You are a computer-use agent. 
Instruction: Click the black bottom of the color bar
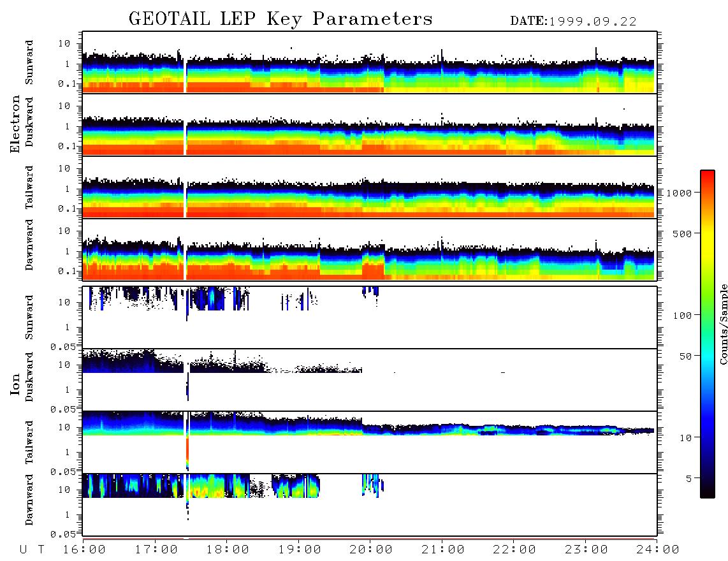(x=708, y=490)
